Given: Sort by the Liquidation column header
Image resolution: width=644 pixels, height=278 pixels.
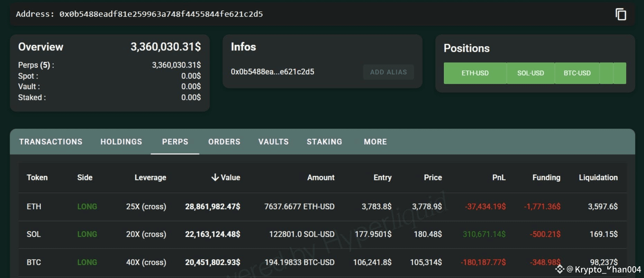Looking at the screenshot, I should click(598, 177).
